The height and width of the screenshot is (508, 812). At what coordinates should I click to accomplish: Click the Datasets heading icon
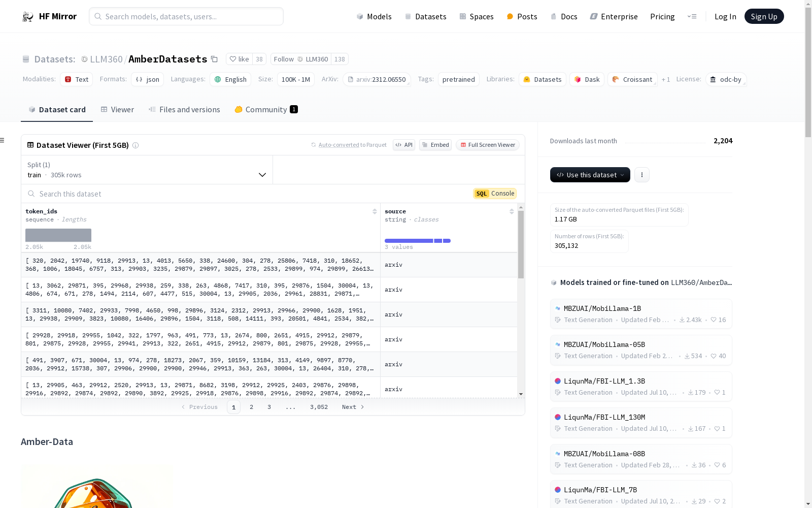(x=26, y=59)
